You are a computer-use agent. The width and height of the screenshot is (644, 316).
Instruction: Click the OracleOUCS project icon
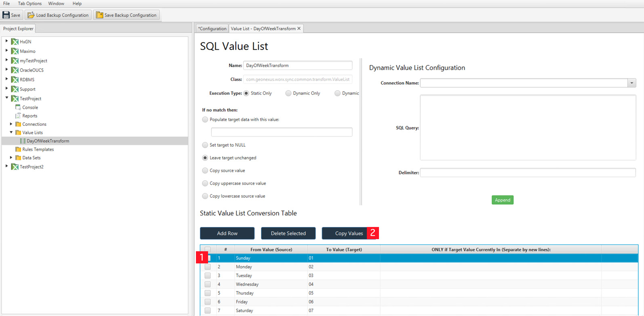click(x=15, y=70)
